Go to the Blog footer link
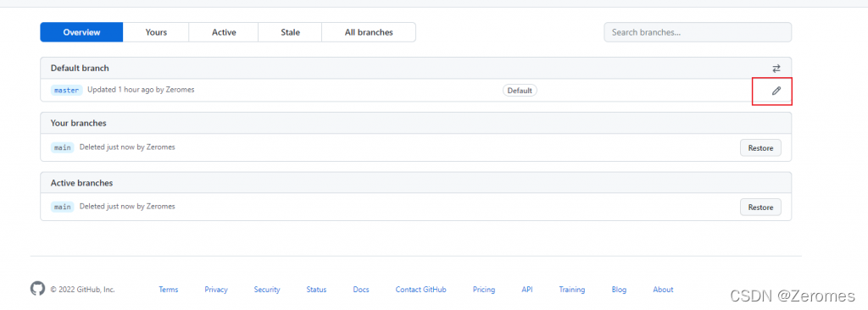This screenshot has height=310, width=868. point(619,290)
